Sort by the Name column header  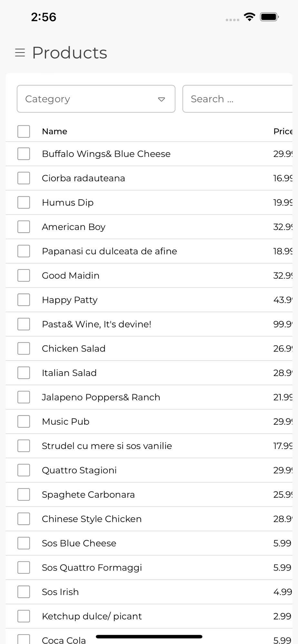click(x=55, y=131)
